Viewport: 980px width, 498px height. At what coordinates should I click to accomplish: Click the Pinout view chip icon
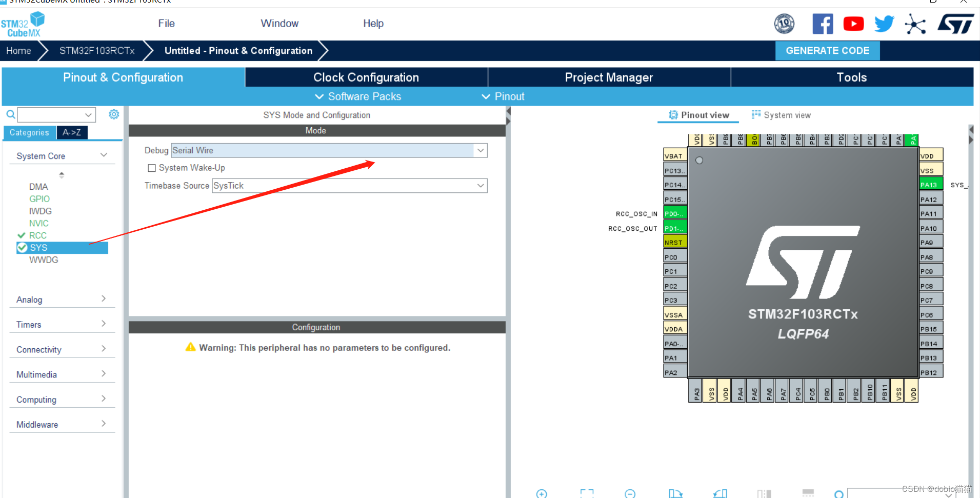(x=673, y=115)
